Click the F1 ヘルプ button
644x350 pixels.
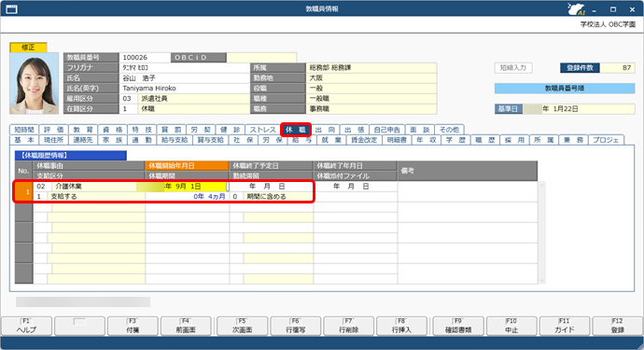coord(27,326)
